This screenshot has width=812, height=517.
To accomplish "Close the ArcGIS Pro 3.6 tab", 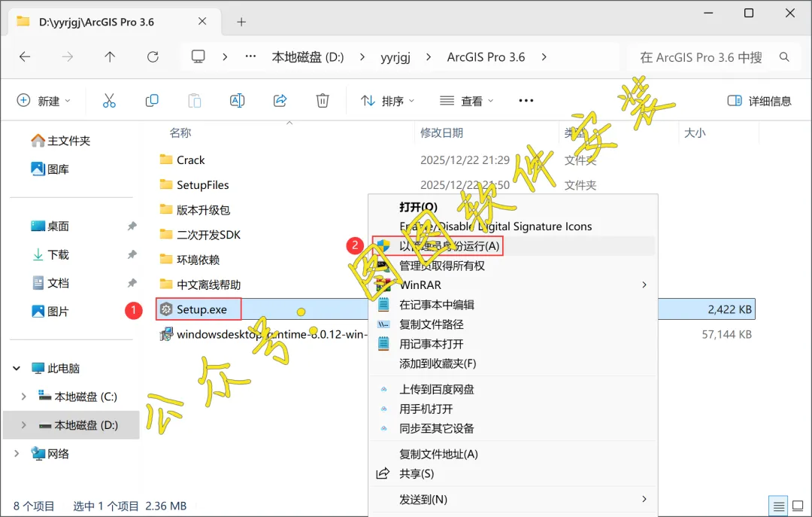I will (202, 21).
